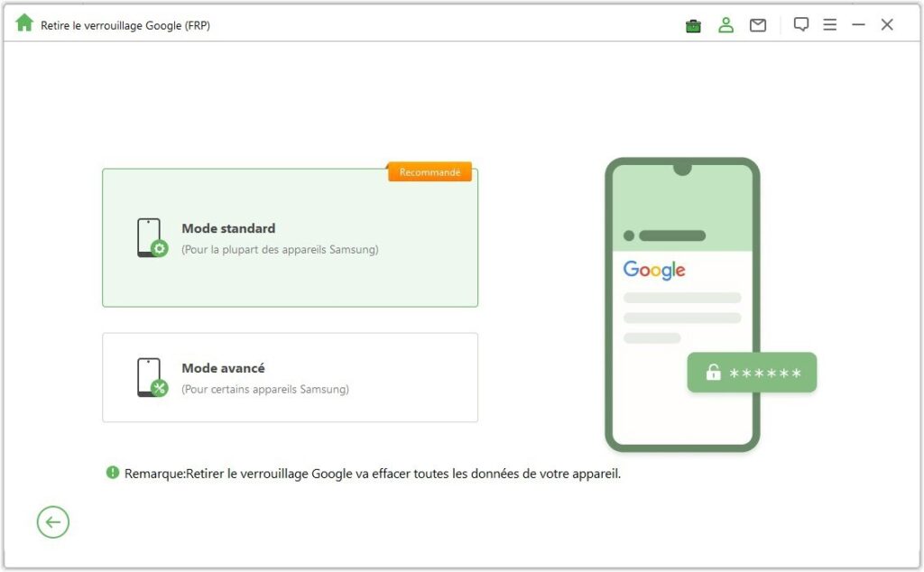924x572 pixels.
Task: Open the green toolbox icon
Action: [x=693, y=25]
